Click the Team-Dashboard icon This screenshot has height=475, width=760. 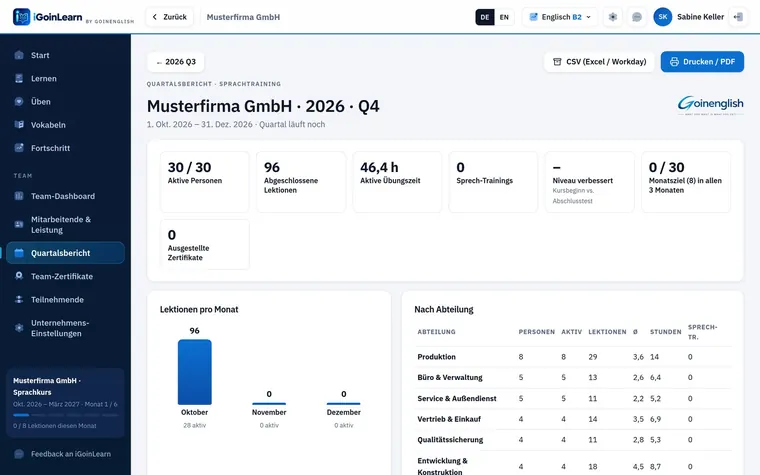click(x=19, y=196)
